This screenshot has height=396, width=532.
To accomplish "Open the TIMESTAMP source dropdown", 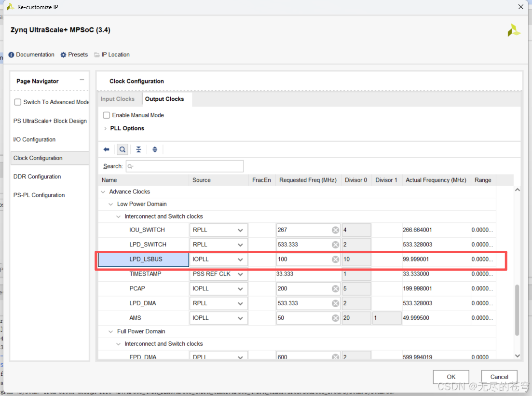I will click(218, 274).
